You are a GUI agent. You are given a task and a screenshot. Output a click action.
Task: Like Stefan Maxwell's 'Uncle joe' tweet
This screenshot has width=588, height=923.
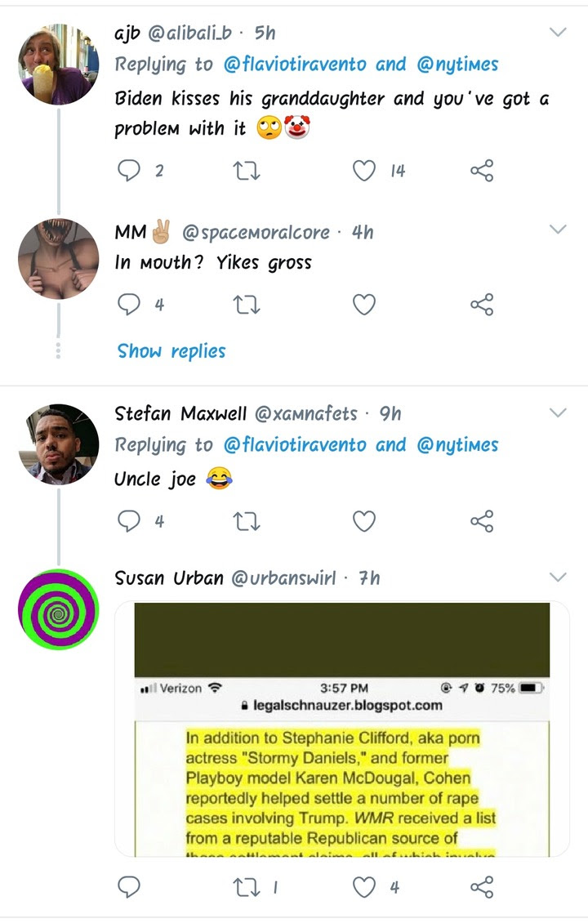tap(364, 521)
